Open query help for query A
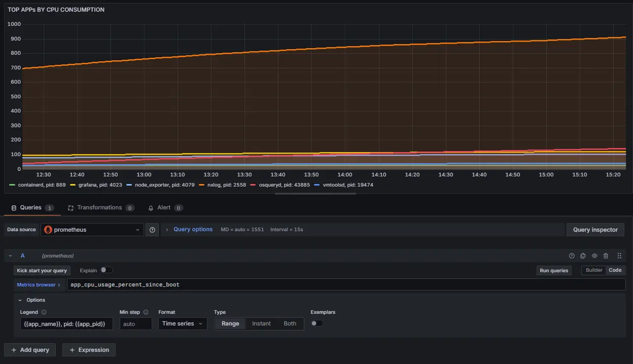Screen dimensions: 633x364 tap(572, 256)
